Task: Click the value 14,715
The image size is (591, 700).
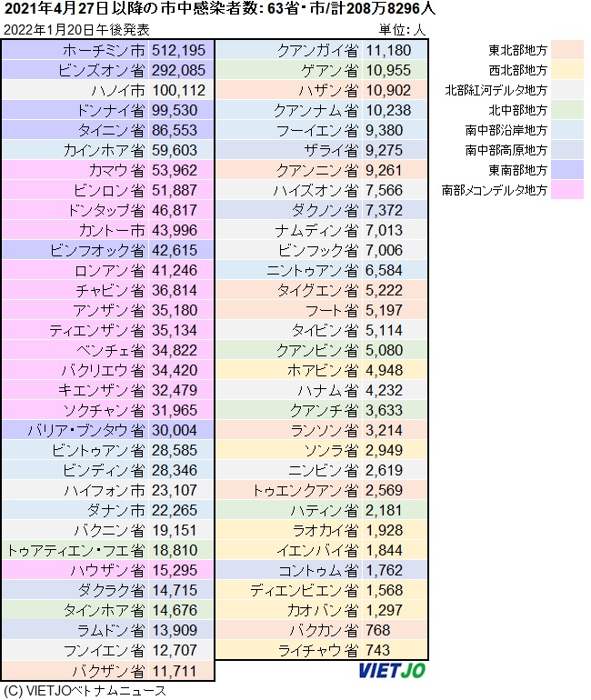Action: click(x=174, y=590)
